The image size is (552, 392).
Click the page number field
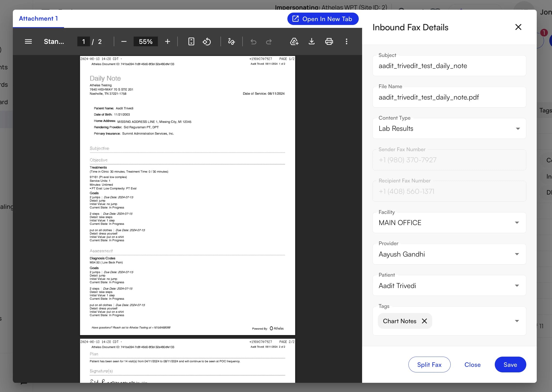point(83,41)
